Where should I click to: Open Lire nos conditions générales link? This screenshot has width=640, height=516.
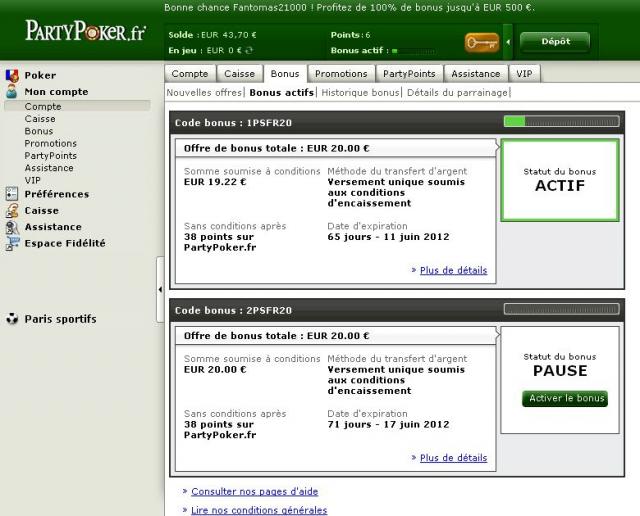259,510
